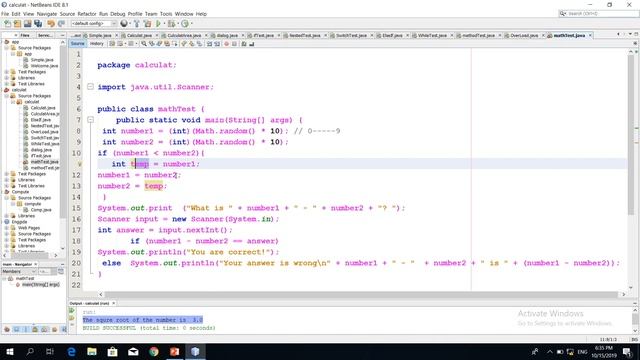Click the History view toggle button
The width and height of the screenshot is (640, 360).
point(97,44)
